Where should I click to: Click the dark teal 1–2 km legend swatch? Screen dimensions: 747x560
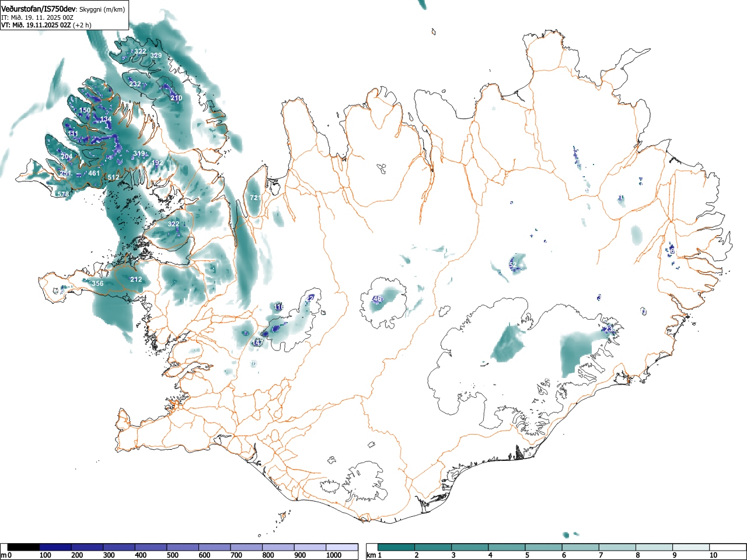[x=396, y=547]
